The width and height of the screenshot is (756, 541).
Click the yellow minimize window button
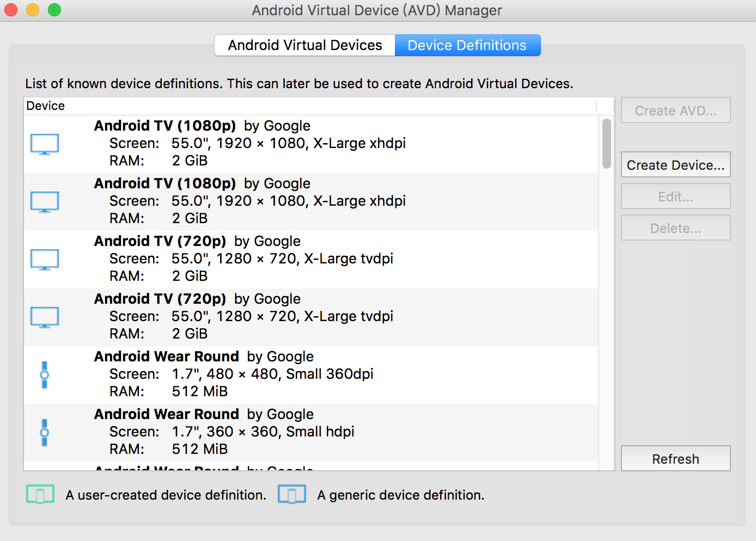pos(33,10)
